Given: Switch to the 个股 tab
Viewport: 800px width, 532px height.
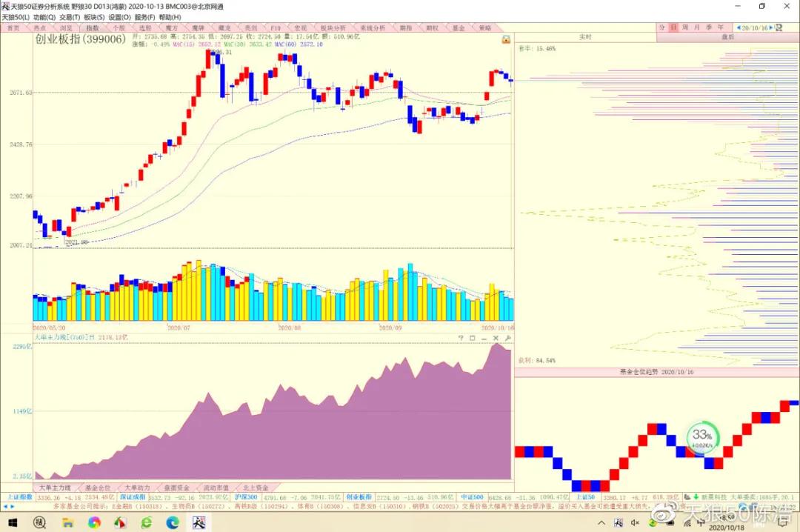Looking at the screenshot, I should coord(119,27).
